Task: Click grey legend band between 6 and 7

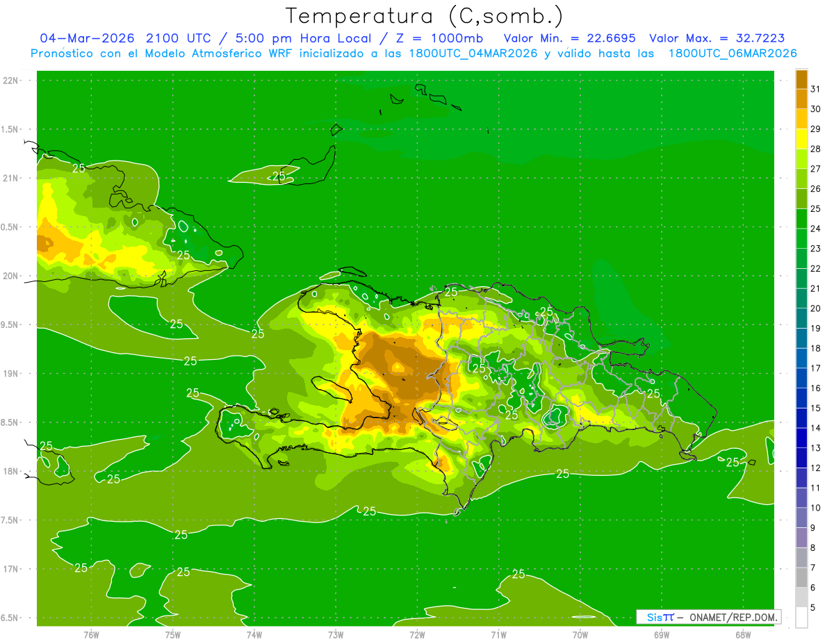Action: 801,577
